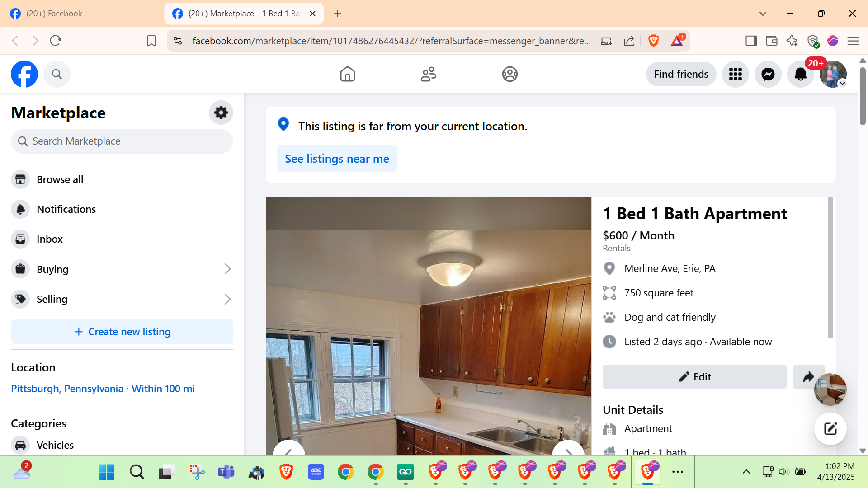868x488 pixels.
Task: Open the Friends icon in top navigation
Action: coord(428,74)
